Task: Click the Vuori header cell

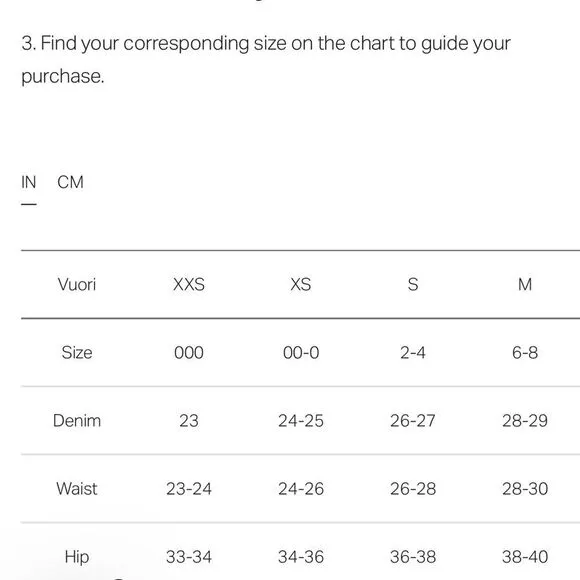Action: [x=77, y=284]
